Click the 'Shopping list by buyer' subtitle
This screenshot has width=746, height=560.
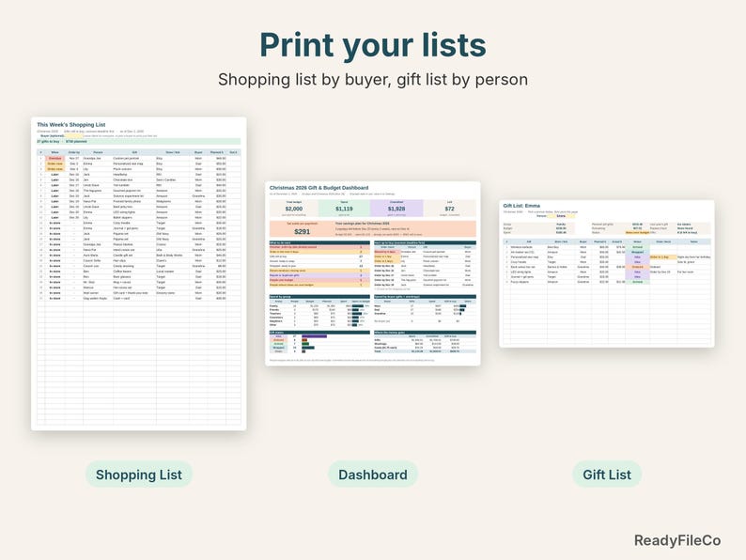tap(373, 80)
